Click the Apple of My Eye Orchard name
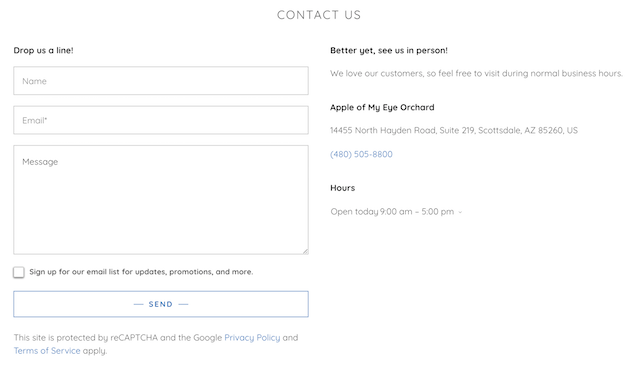Screen dimensions: 640x372 coord(382,107)
